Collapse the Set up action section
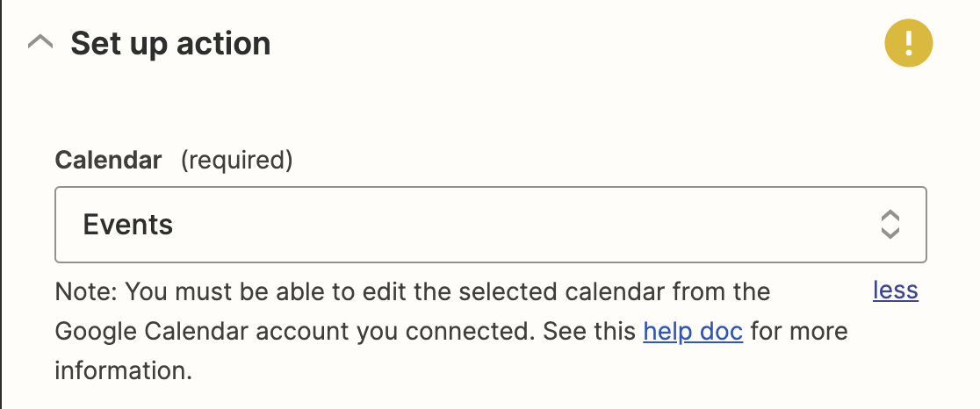980x409 pixels. click(x=40, y=44)
